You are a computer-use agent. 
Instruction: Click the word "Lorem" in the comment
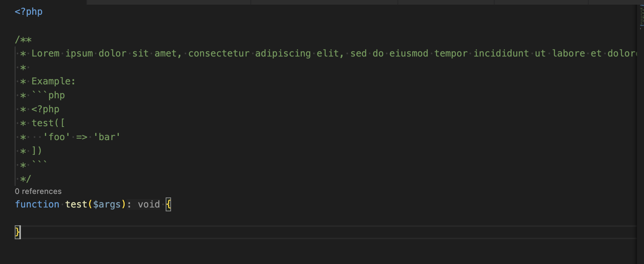coord(45,53)
